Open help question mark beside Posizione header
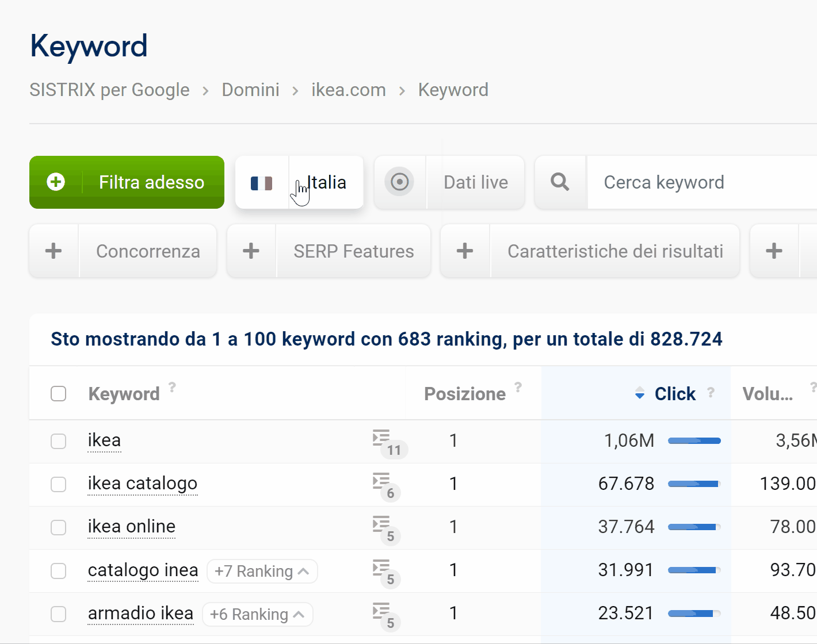 click(518, 387)
